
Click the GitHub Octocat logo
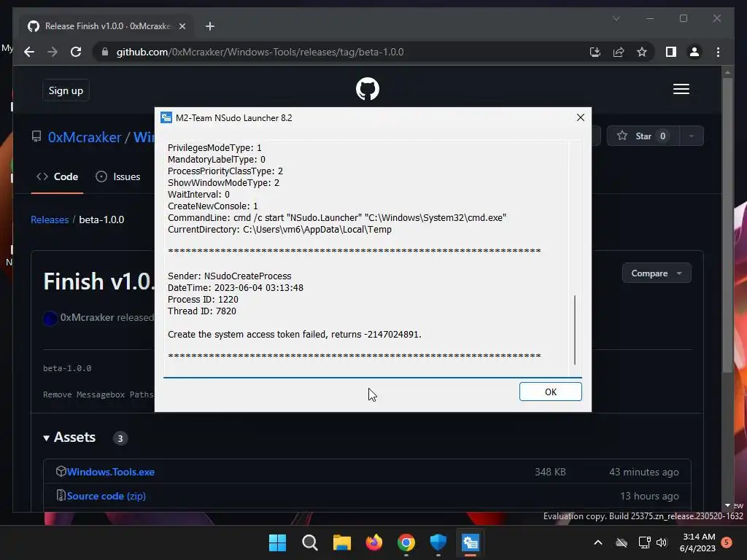coord(368,89)
